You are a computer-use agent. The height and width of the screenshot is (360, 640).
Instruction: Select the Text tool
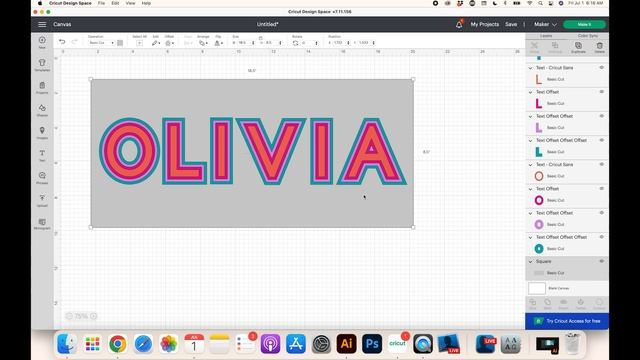[x=42, y=155]
